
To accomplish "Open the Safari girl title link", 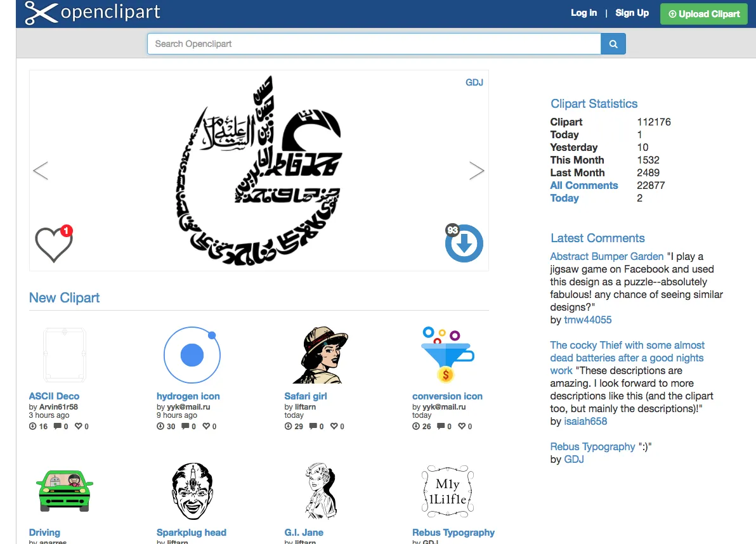I will pyautogui.click(x=306, y=396).
